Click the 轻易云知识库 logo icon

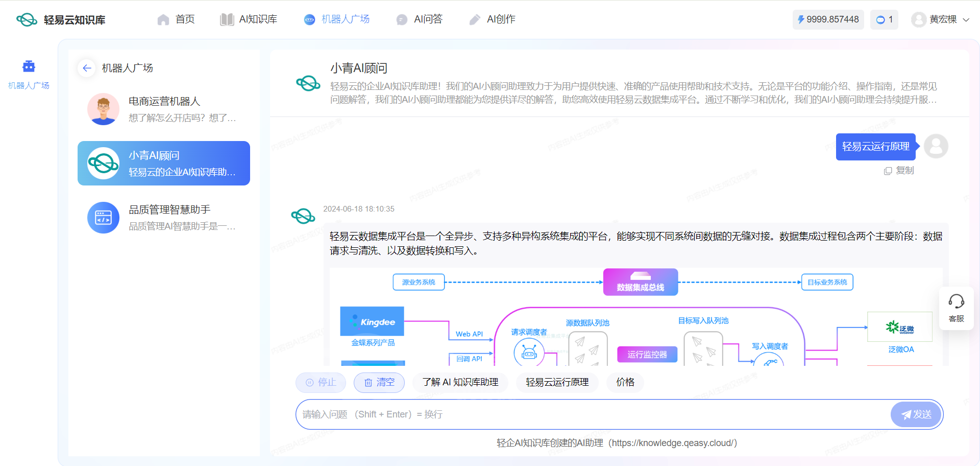[x=27, y=20]
